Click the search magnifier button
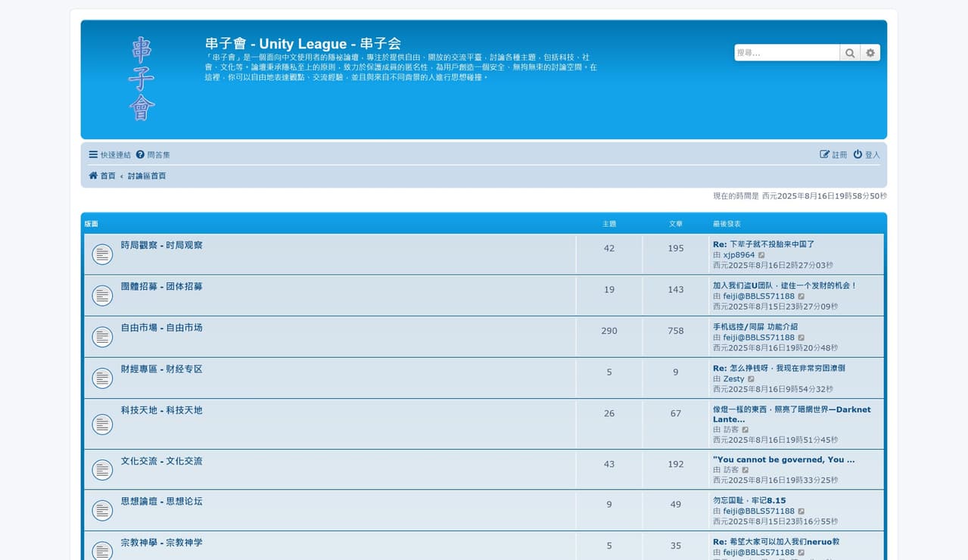968x560 pixels. pyautogui.click(x=850, y=53)
